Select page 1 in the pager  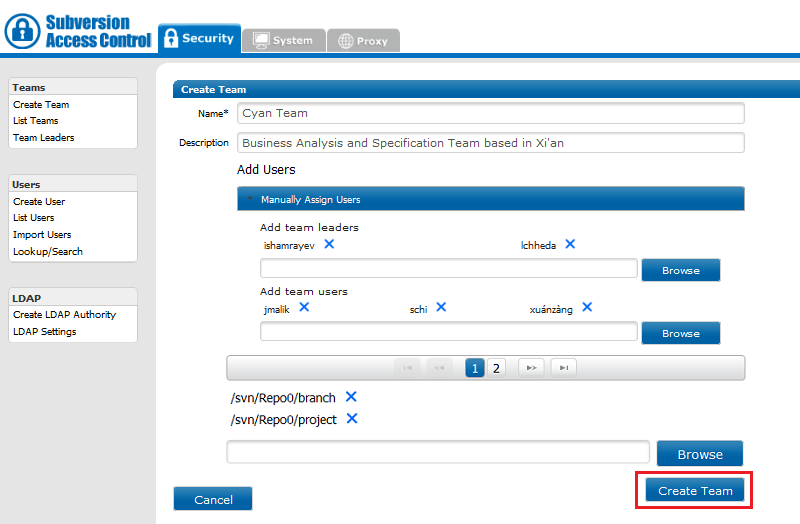pos(474,368)
